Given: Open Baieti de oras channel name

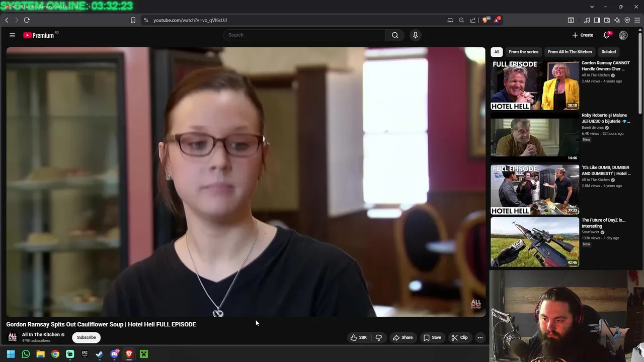Looking at the screenshot, I should (593, 128).
